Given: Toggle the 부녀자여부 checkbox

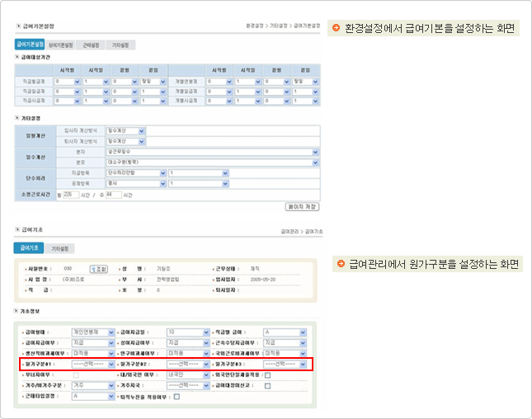Looking at the screenshot, I should pos(77,374).
